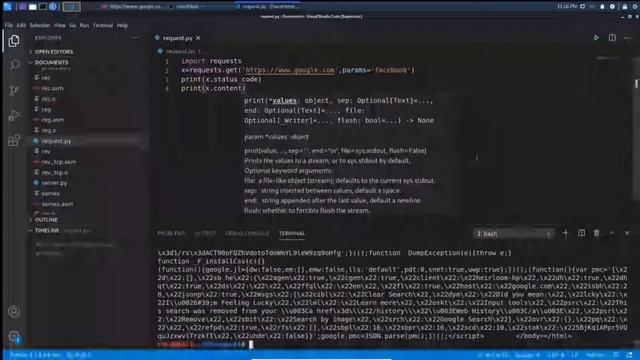Open file reg.o in the explorer

tap(49, 130)
